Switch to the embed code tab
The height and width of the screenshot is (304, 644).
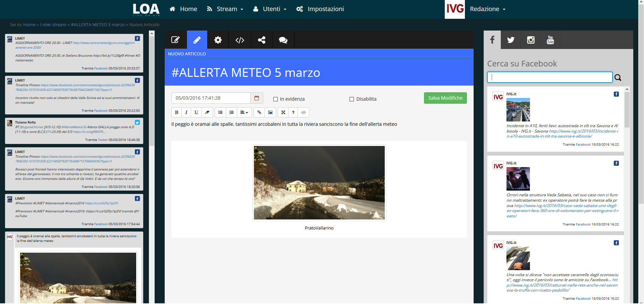click(240, 40)
